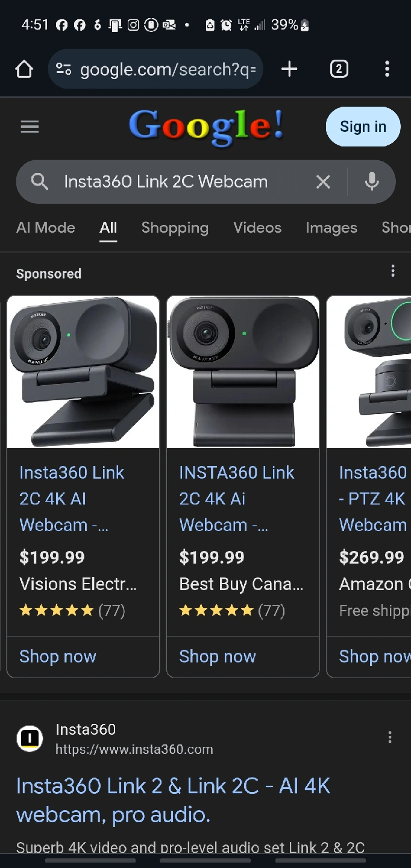Open the tab switcher showing 2 tabs
The height and width of the screenshot is (868, 411).
339,69
